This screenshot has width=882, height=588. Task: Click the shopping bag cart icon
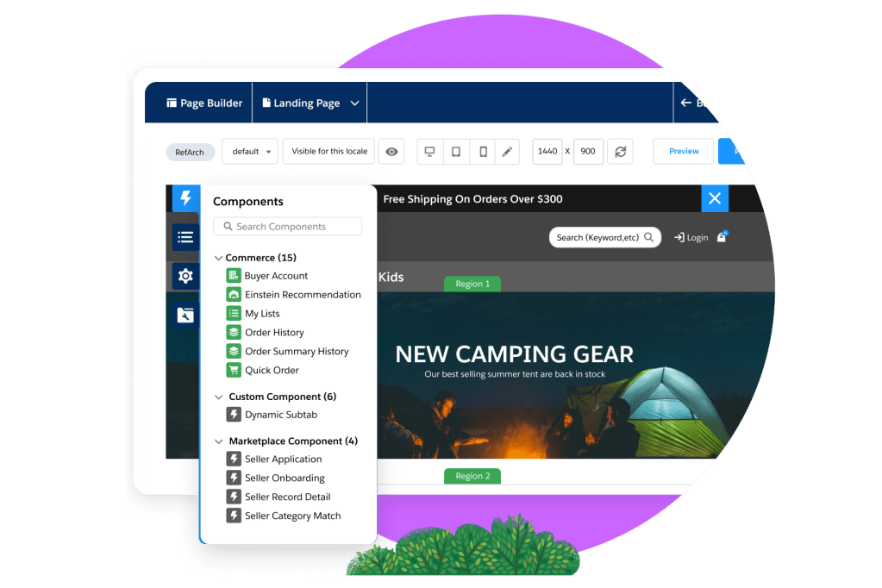[722, 237]
